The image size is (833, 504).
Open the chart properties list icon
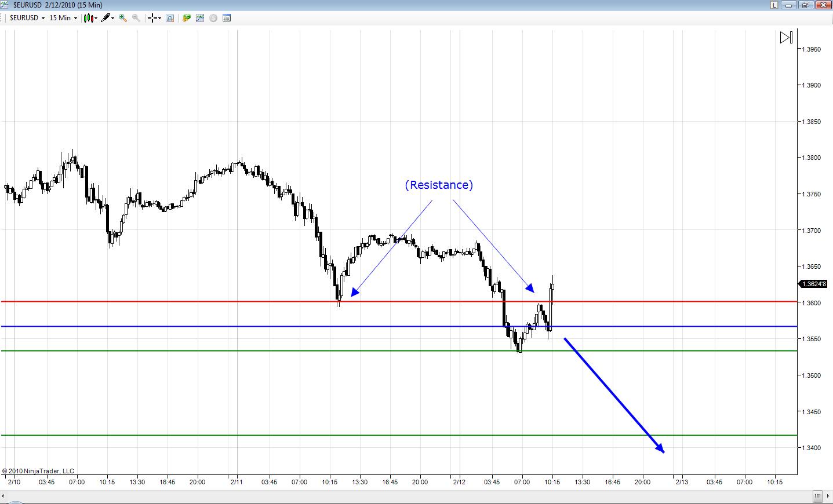(227, 18)
